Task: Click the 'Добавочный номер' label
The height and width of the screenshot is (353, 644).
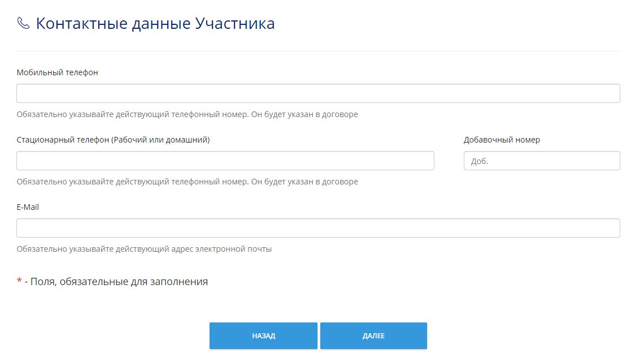Action: [502, 140]
